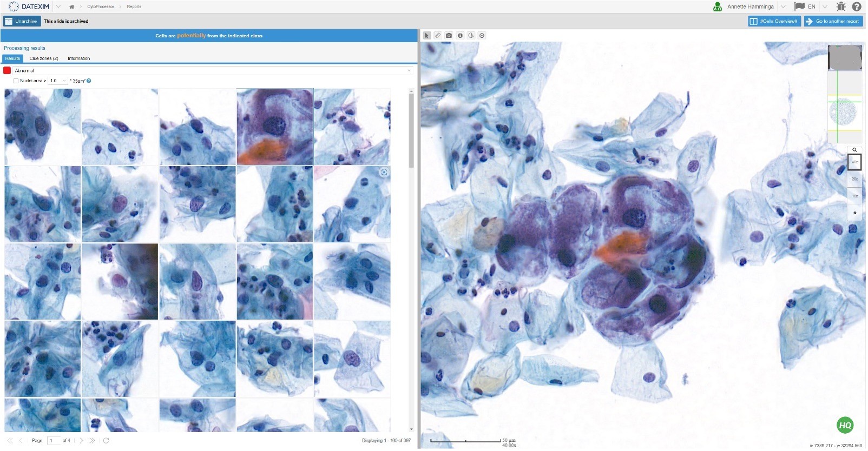Image resolution: width=868 pixels, height=451 pixels.
Task: Click the Processing results heading
Action: coord(25,48)
